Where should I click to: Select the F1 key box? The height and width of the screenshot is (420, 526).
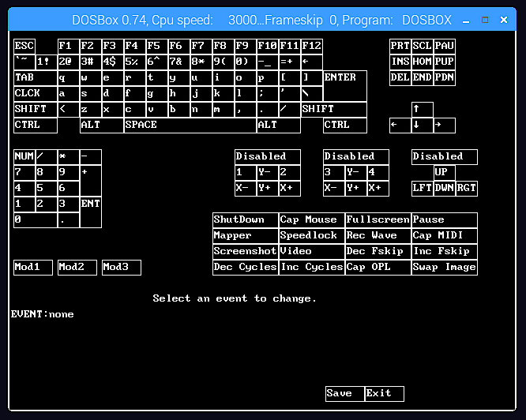pos(69,47)
